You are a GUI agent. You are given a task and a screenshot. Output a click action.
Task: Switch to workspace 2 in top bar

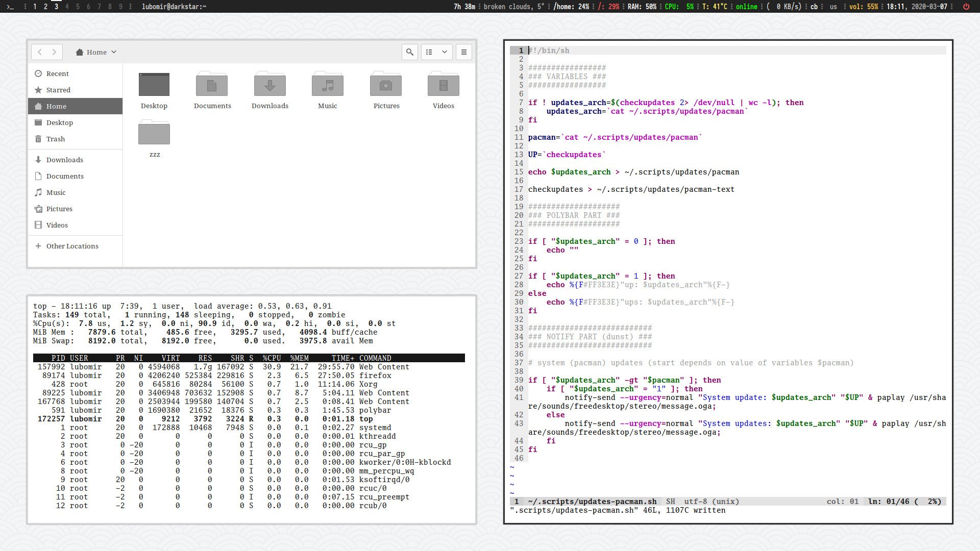coord(45,7)
